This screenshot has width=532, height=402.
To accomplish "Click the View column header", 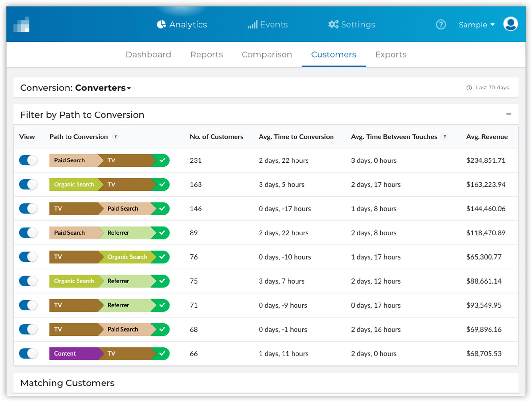I will click(27, 137).
